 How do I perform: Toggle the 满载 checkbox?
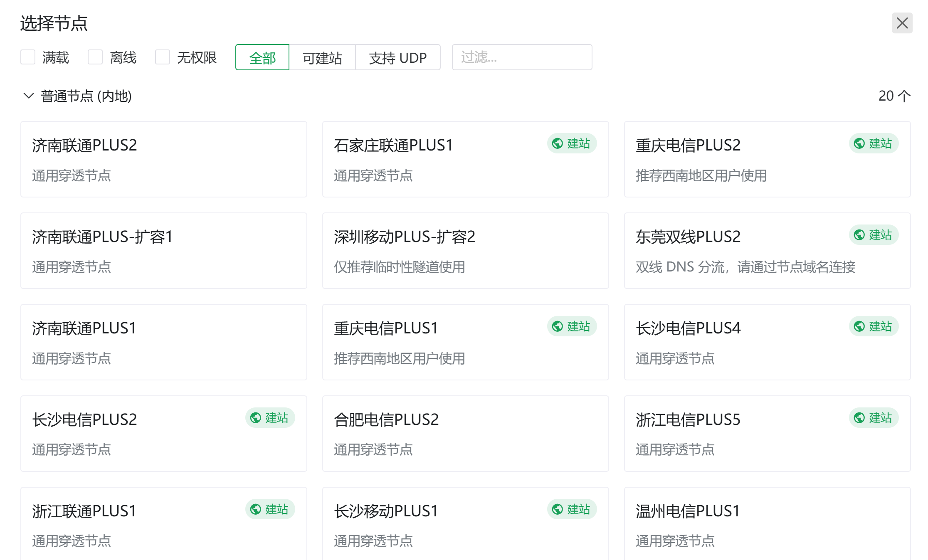pyautogui.click(x=28, y=57)
